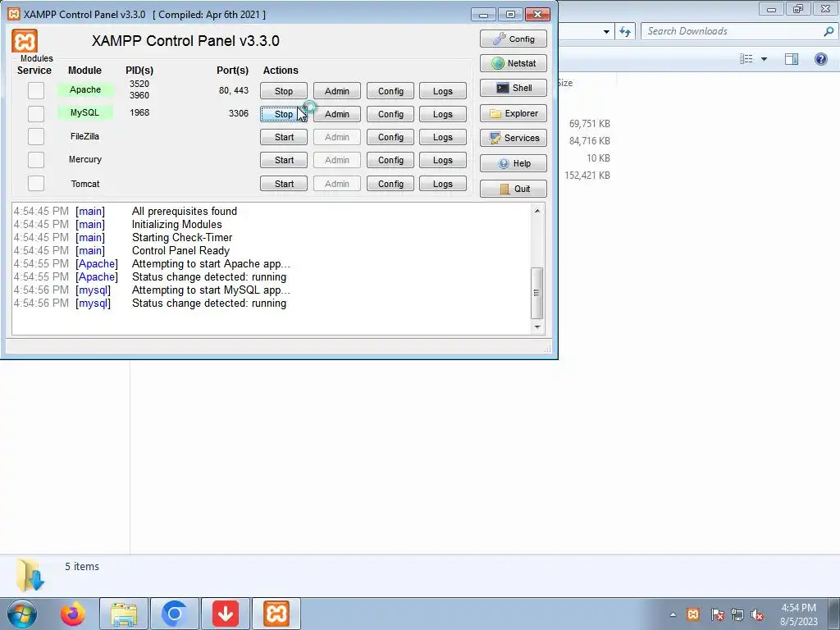View Apache Logs
This screenshot has width=840, height=630.
click(x=443, y=91)
